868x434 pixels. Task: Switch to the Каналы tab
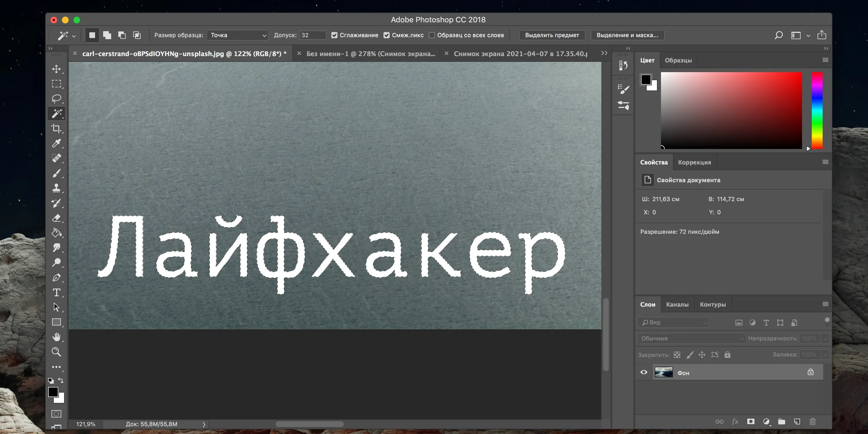pyautogui.click(x=677, y=304)
